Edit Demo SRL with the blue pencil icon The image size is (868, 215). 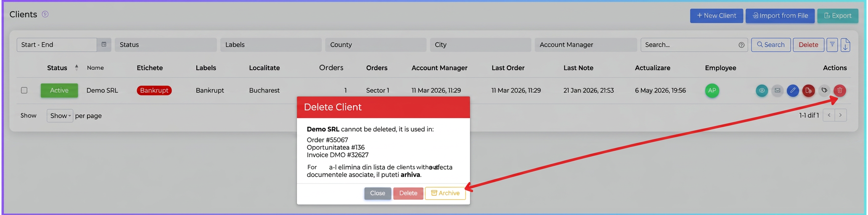793,90
